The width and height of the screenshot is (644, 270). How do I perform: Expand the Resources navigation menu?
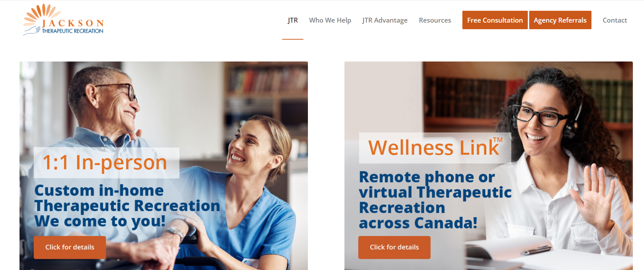coord(435,20)
